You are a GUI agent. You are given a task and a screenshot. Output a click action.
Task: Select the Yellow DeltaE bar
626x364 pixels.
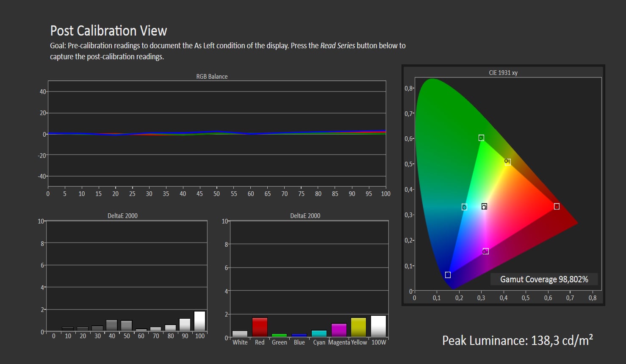click(358, 327)
